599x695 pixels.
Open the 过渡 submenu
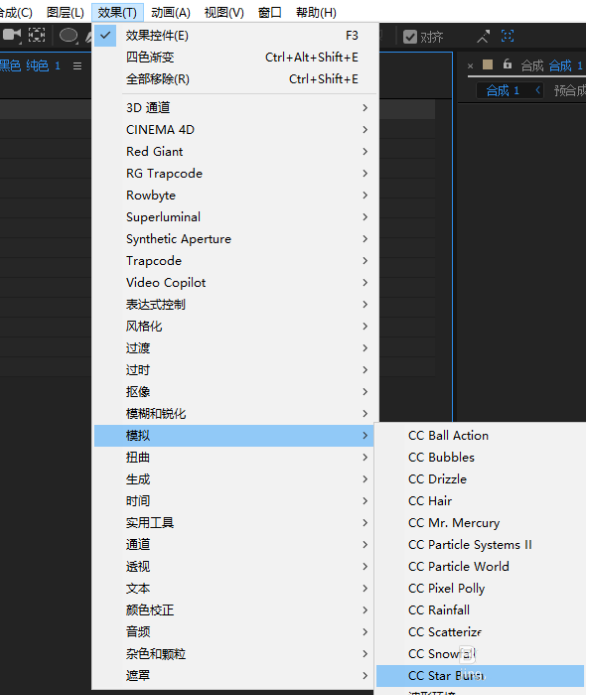(235, 348)
